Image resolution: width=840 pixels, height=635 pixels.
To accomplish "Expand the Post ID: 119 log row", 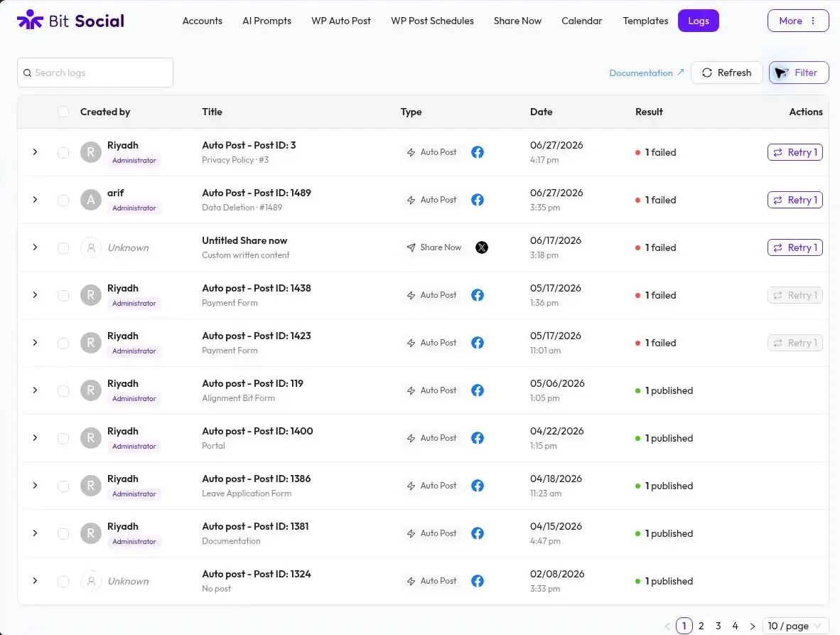I will click(35, 390).
